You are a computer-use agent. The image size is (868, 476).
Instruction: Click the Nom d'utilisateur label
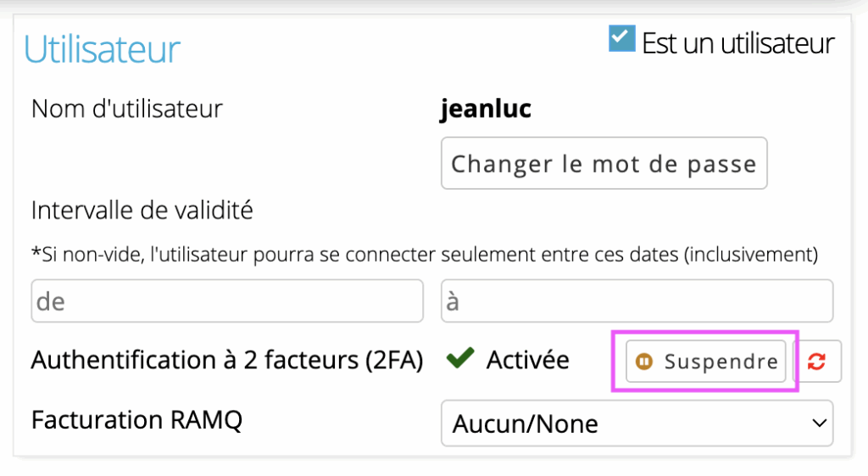(x=127, y=108)
